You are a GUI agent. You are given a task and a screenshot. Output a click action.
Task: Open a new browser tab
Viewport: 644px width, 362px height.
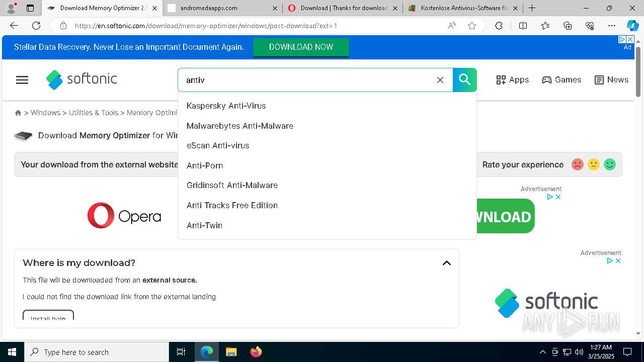532,8
